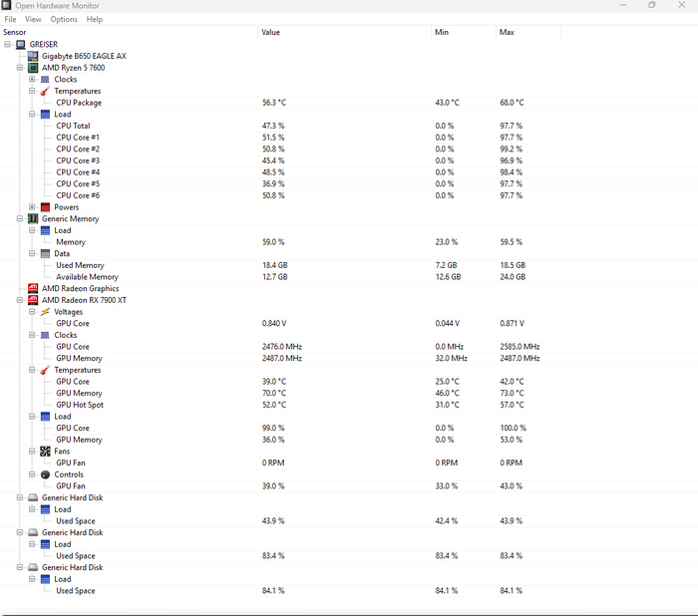Click the GREISER computer icon
The height and width of the screenshot is (616, 698).
tap(21, 45)
